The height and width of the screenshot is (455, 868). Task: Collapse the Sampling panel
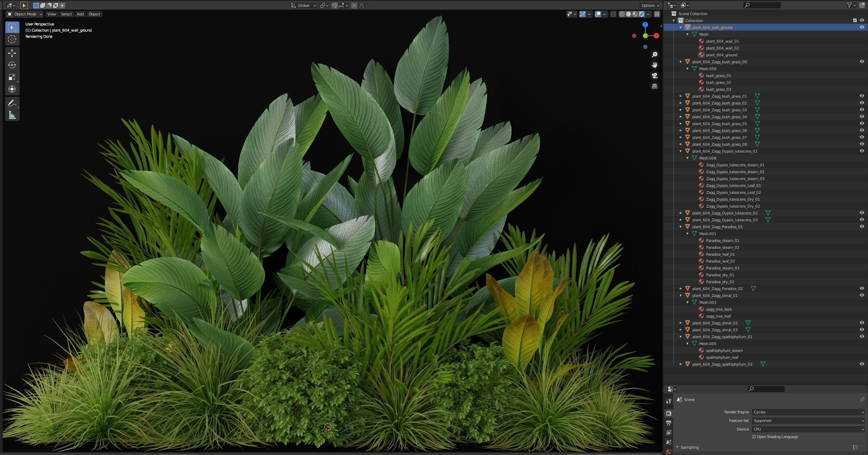tap(677, 447)
